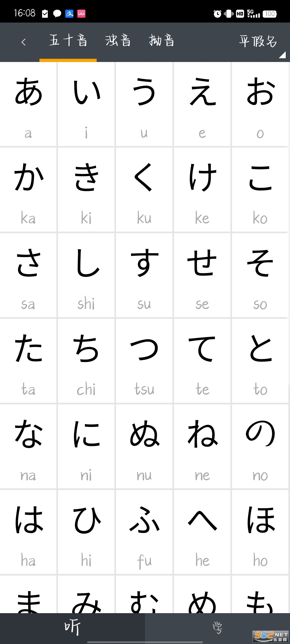Tap the chat bubble notification icon
Image resolution: width=290 pixels, height=644 pixels.
pos(57,14)
